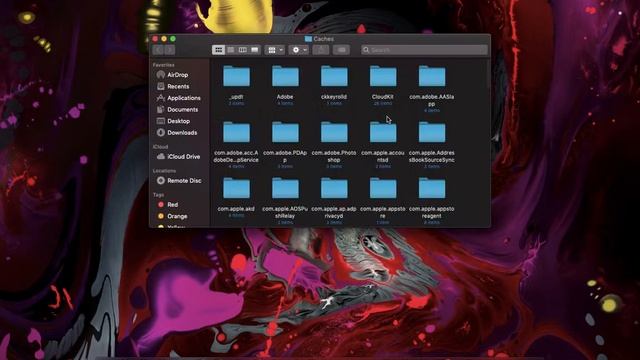Minimize the Caches window with yellow button
This screenshot has height=360, width=640.
pos(164,39)
